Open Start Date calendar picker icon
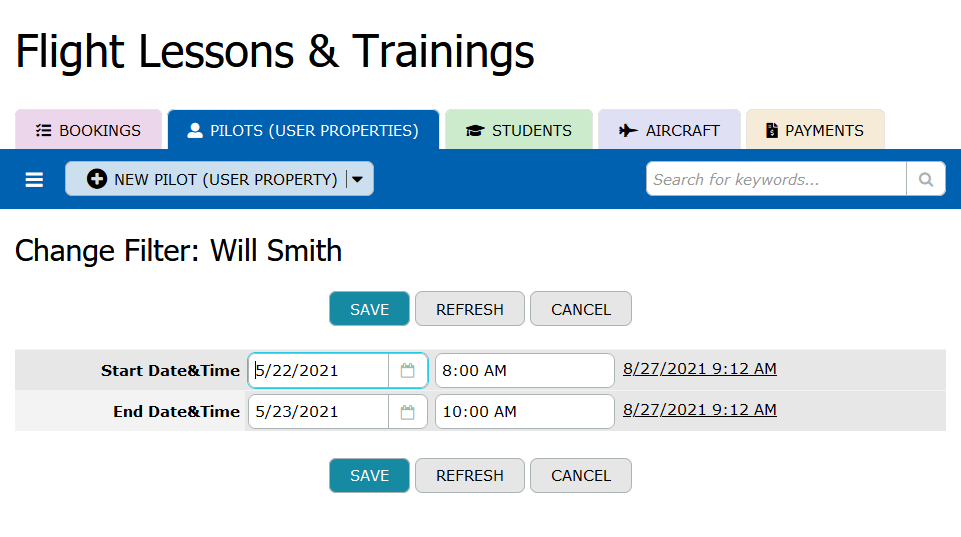This screenshot has width=961, height=537. pos(408,370)
